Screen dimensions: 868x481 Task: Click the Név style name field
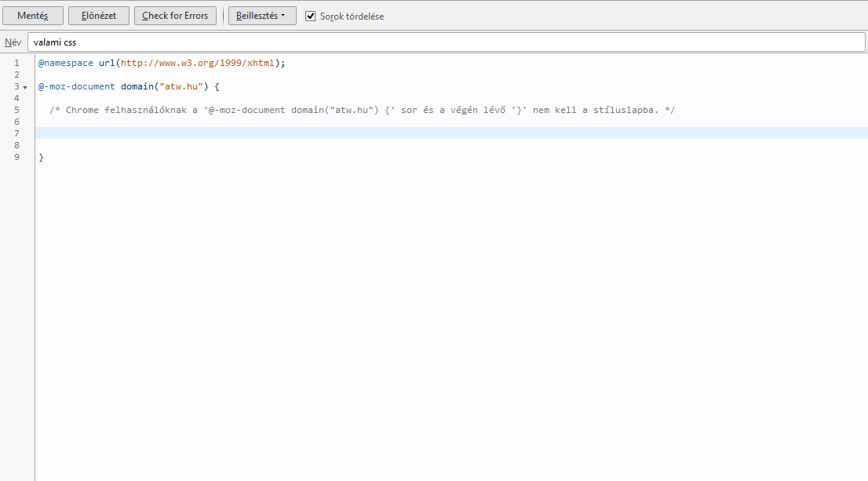coord(446,42)
